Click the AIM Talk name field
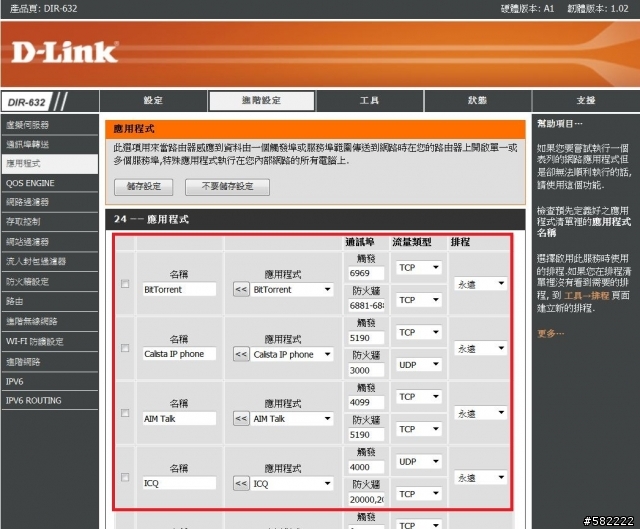The height and width of the screenshot is (529, 640). tap(179, 418)
